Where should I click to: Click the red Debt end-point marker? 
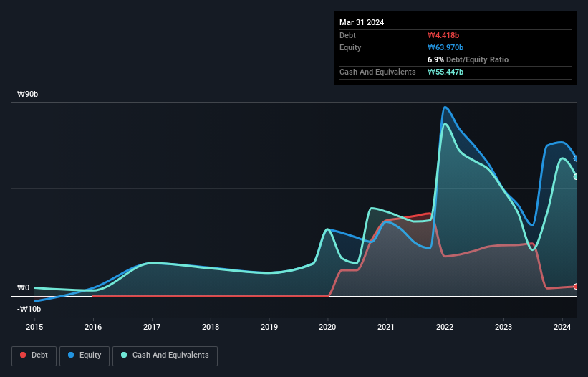coord(576,287)
